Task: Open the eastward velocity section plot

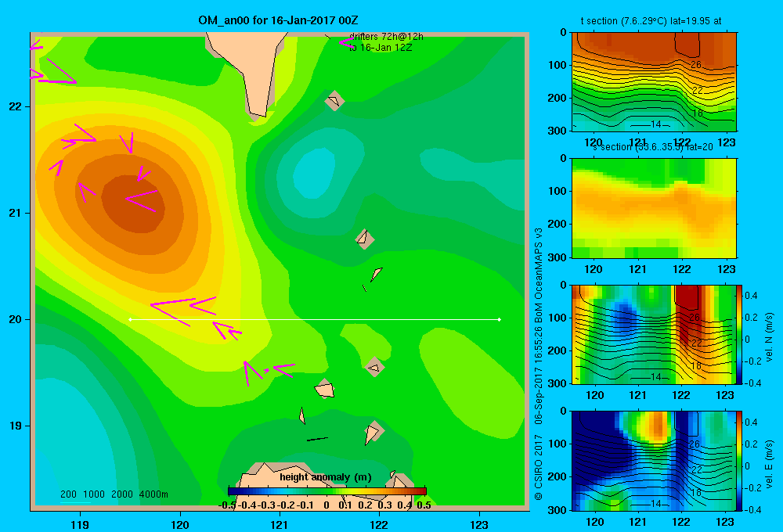Action: coord(654,461)
